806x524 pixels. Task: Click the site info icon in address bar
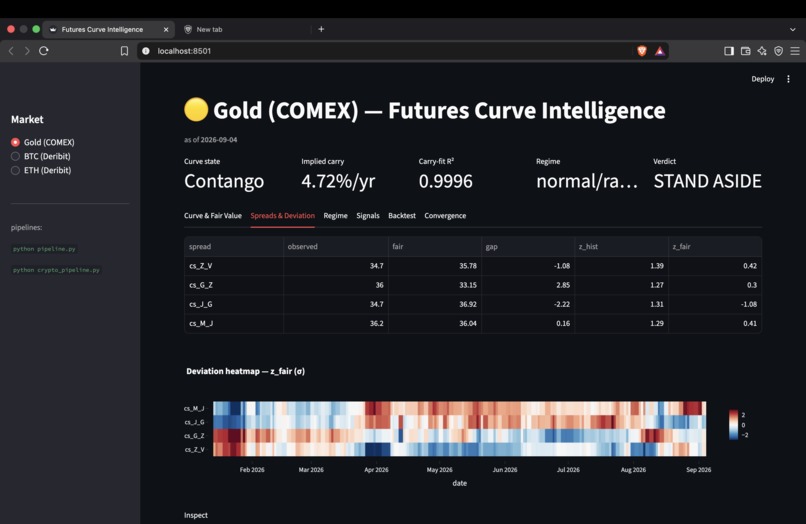[146, 51]
